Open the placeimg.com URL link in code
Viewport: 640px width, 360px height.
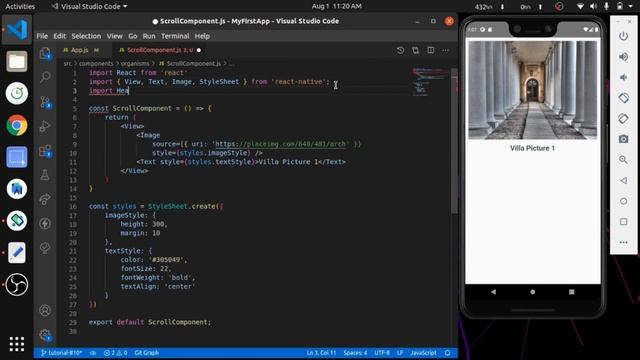(280, 144)
